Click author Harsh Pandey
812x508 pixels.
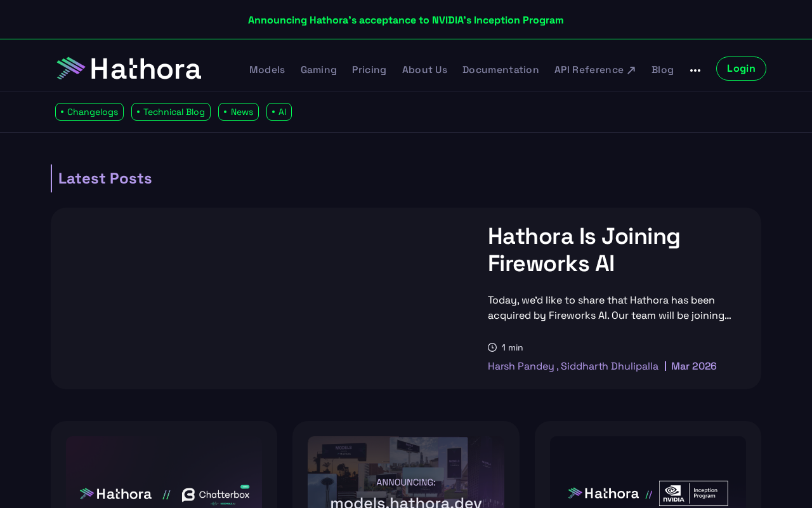(521, 366)
